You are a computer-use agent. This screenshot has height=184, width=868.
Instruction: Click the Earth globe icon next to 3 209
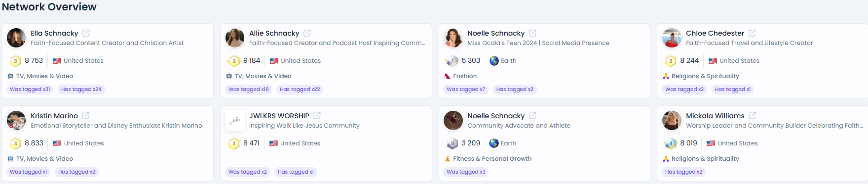click(x=494, y=143)
